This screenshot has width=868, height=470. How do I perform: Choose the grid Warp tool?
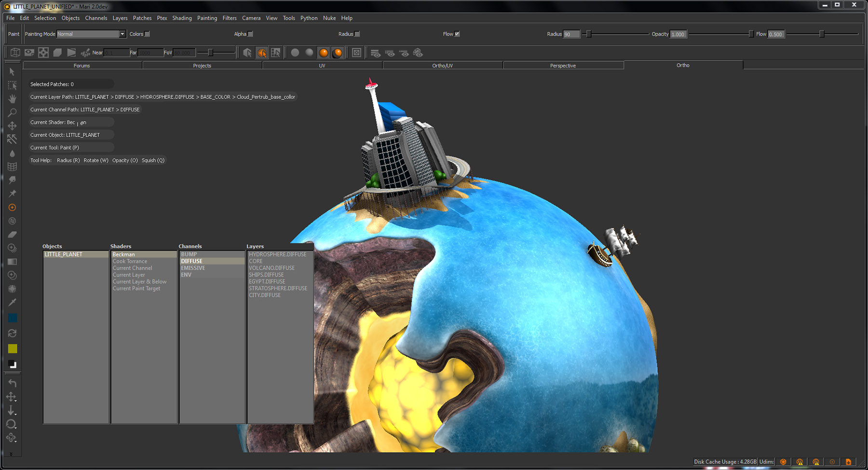(12, 167)
